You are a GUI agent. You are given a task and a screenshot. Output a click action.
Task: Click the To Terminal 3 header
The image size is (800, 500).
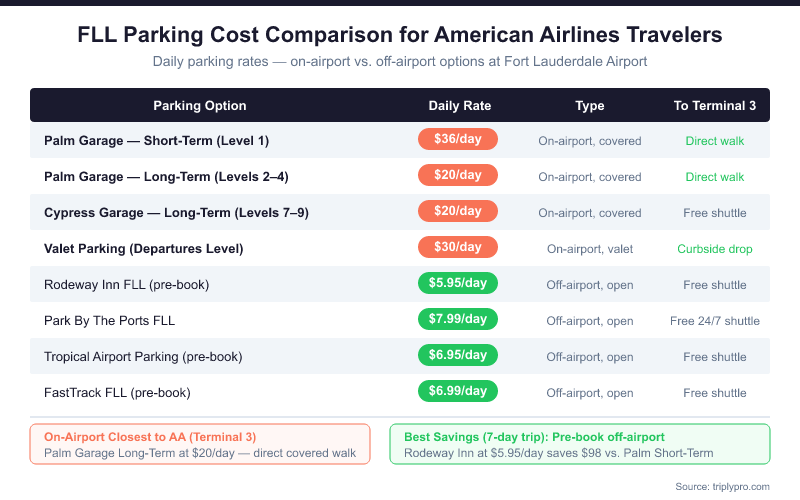coord(714,106)
